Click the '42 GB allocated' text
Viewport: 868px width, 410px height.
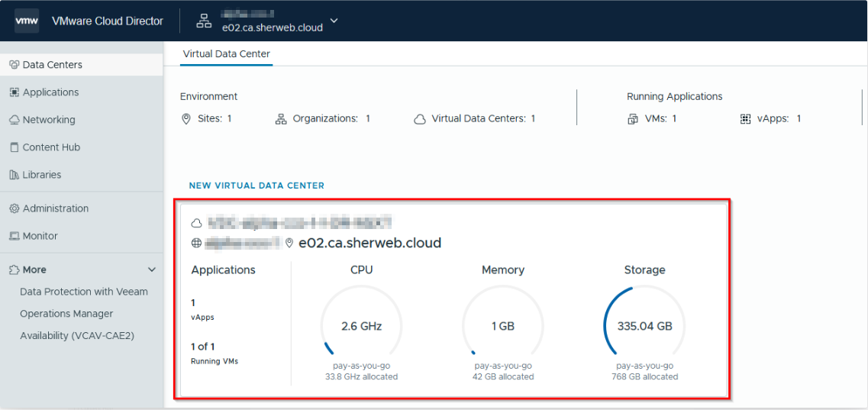(x=503, y=377)
